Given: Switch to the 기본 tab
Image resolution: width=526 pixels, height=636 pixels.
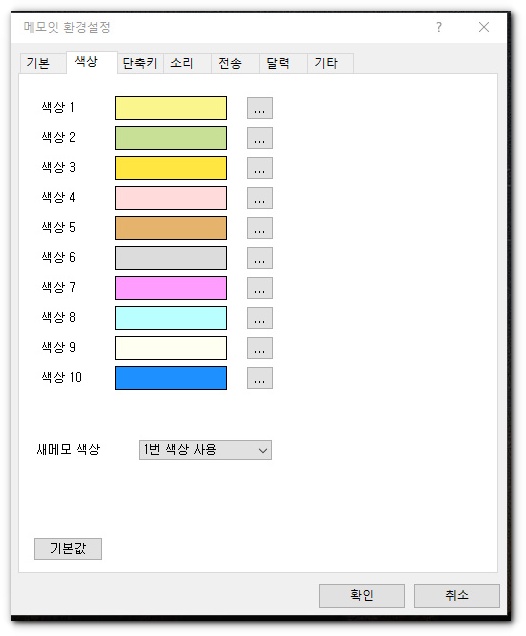Looking at the screenshot, I should 42,63.
